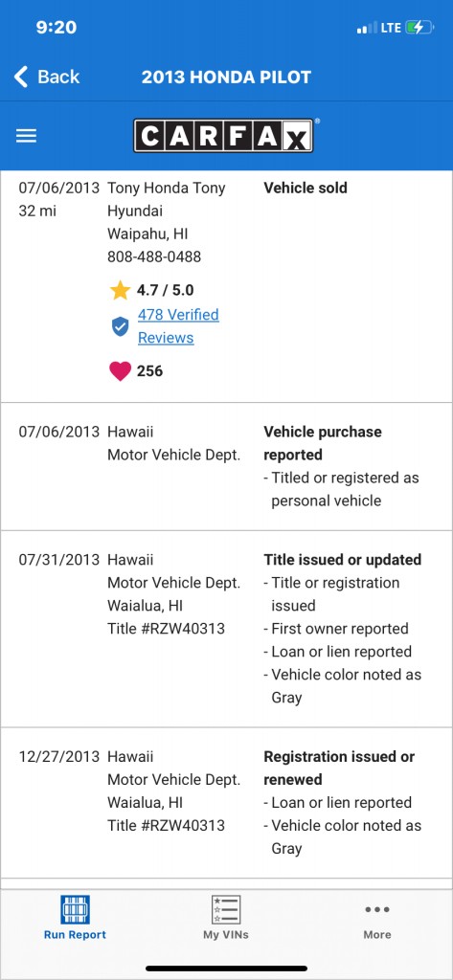Select the Vehicle sold record entry
This screenshot has height=980, width=453.
226,286
